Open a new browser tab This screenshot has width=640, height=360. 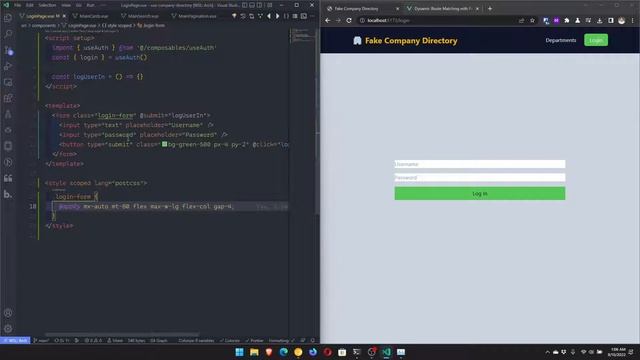coord(490,9)
